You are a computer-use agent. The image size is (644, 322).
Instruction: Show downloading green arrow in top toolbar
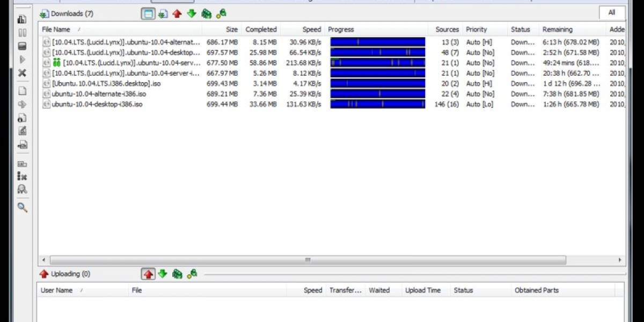tap(192, 14)
